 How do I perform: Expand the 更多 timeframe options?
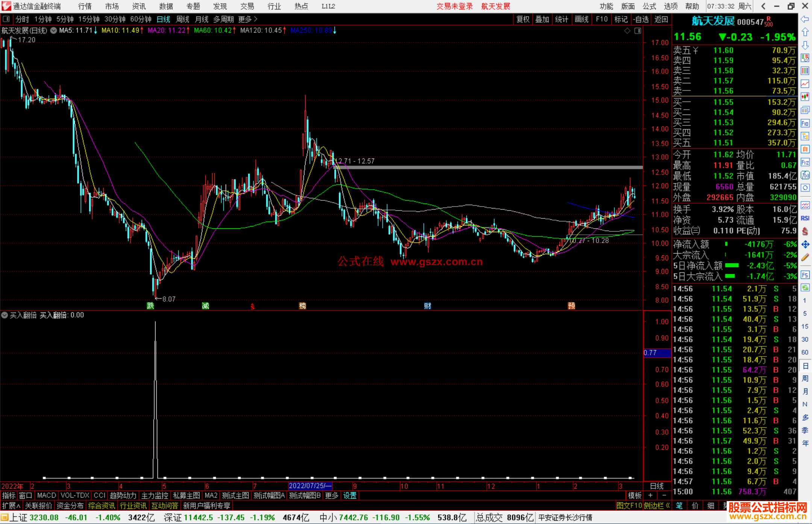[x=248, y=19]
